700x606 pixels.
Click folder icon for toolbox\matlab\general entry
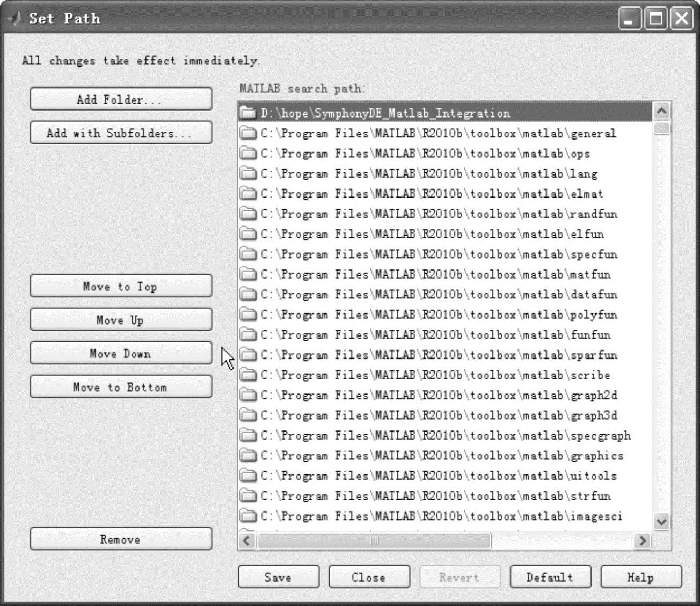(247, 133)
